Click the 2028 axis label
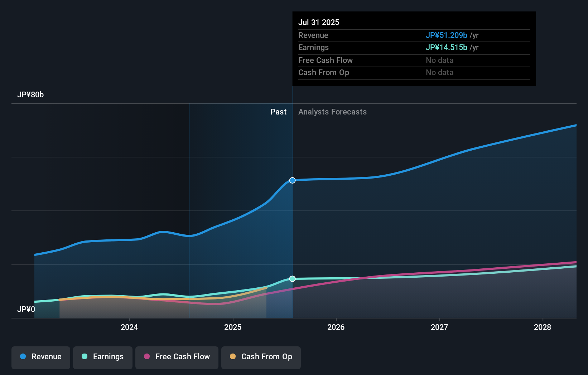Viewport: 588px width, 375px height. click(x=543, y=327)
